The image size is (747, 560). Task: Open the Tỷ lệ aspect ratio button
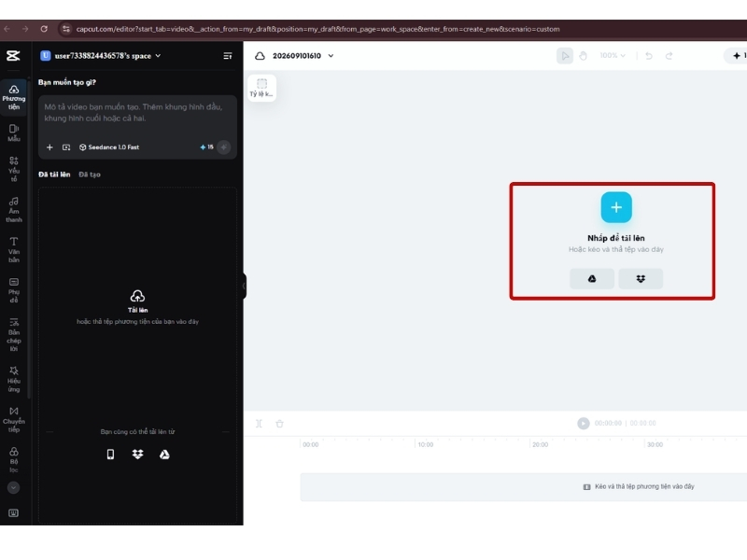click(261, 88)
